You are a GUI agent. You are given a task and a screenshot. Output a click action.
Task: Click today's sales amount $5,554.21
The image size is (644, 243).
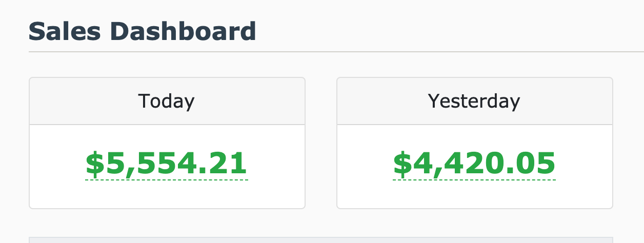[167, 164]
